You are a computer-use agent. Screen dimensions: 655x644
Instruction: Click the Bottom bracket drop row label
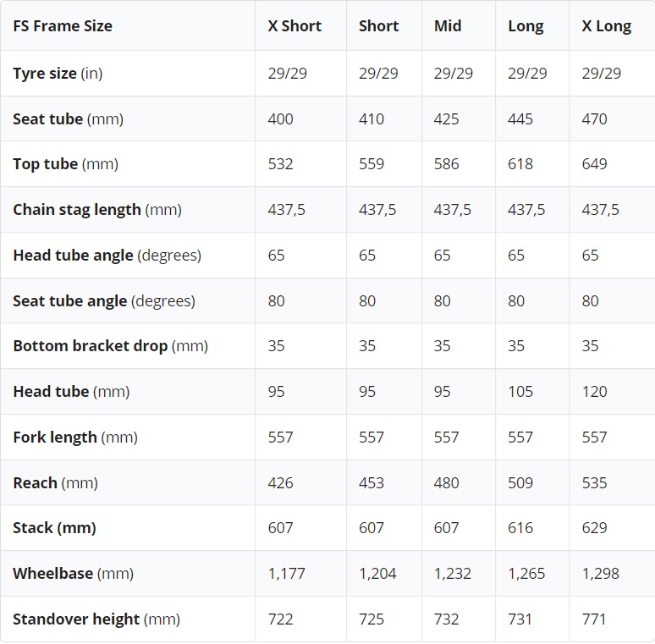tap(110, 346)
